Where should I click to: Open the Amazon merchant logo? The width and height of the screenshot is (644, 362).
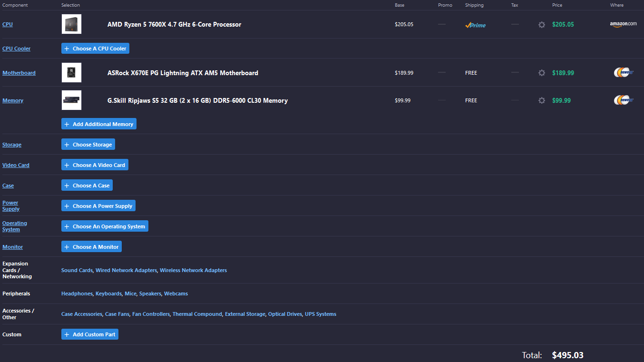(x=623, y=24)
